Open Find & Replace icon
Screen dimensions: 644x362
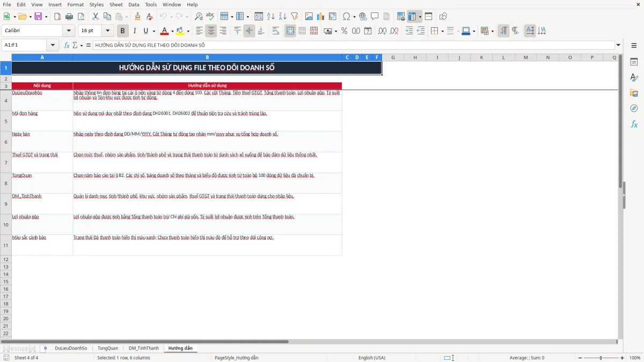pyautogui.click(x=199, y=17)
